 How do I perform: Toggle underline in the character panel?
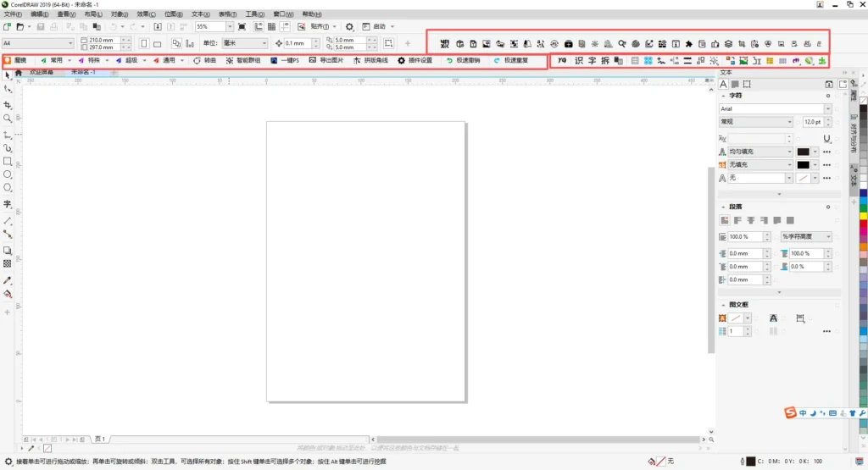click(x=826, y=138)
